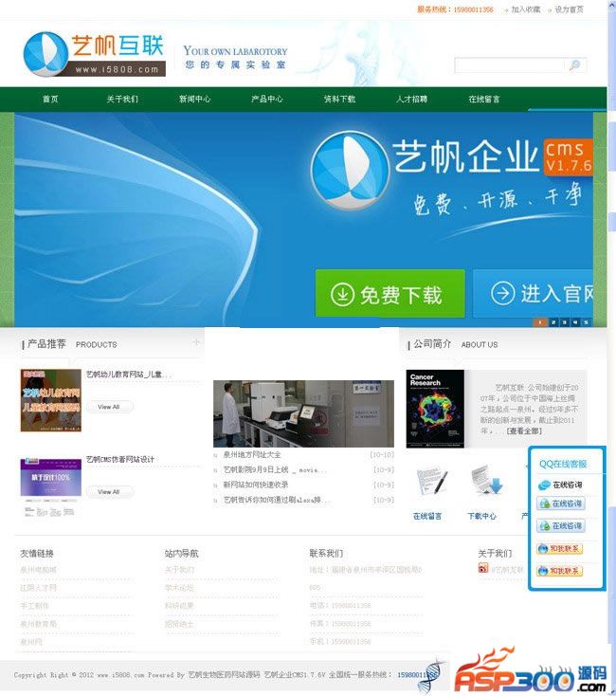This screenshot has width=616, height=696.
Task: Open the 资料下载 nav item
Action: pyautogui.click(x=339, y=99)
